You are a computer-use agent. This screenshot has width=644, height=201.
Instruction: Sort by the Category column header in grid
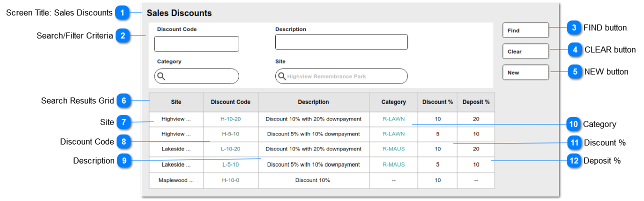[x=394, y=102]
